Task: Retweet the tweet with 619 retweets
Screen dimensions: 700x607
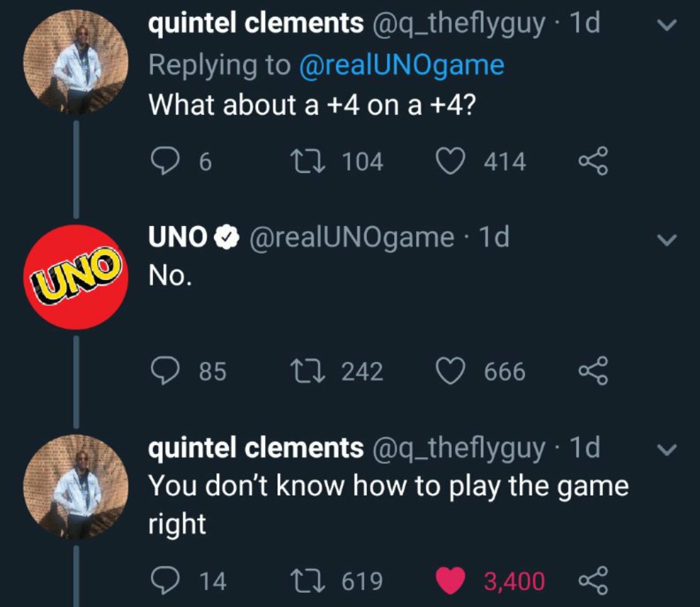Action: click(x=308, y=581)
